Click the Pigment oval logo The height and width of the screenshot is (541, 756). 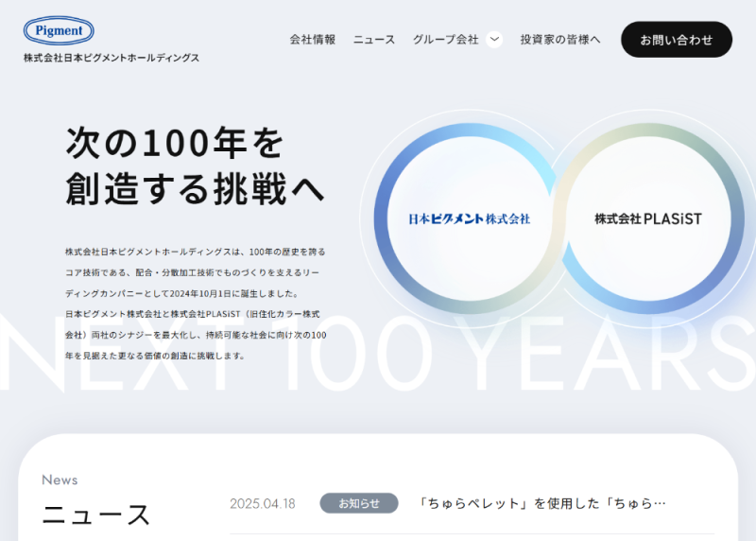click(59, 30)
